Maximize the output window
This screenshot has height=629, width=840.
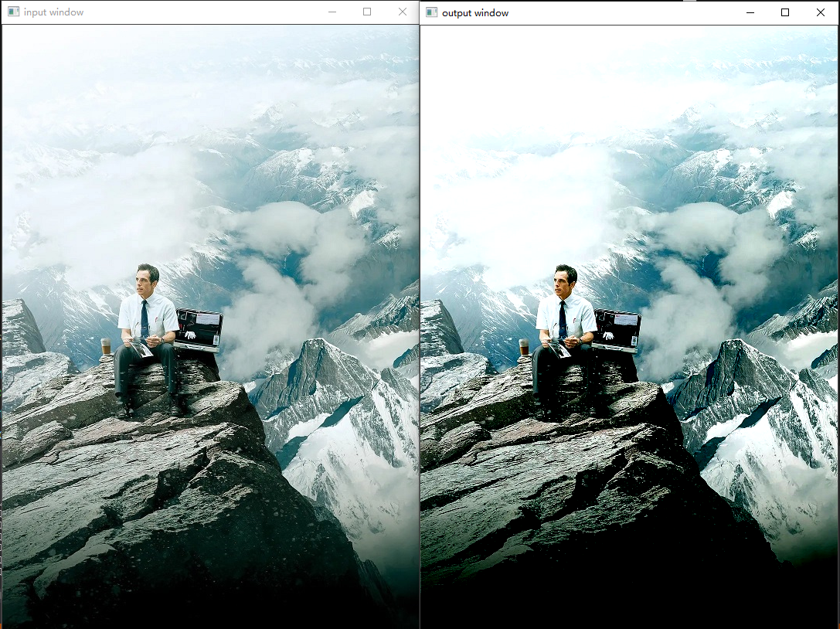pyautogui.click(x=785, y=12)
